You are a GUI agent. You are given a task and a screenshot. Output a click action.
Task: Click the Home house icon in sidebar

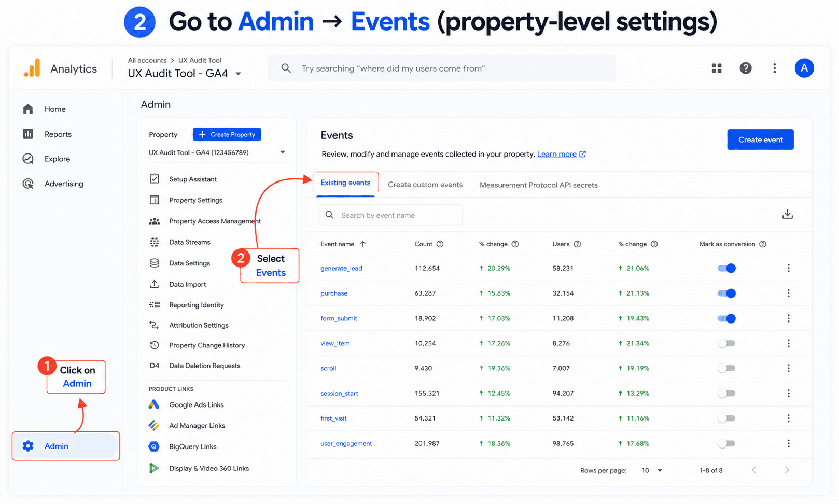click(28, 109)
